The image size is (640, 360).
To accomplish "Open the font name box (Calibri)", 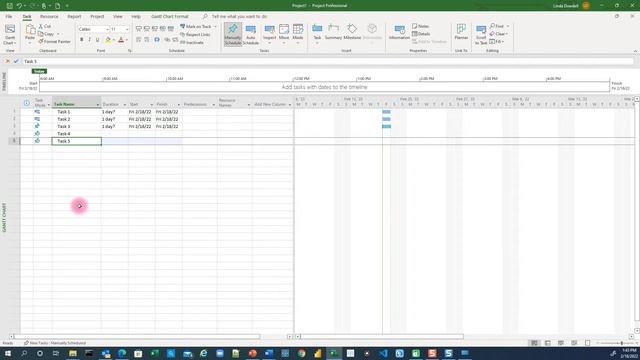I will tap(93, 29).
